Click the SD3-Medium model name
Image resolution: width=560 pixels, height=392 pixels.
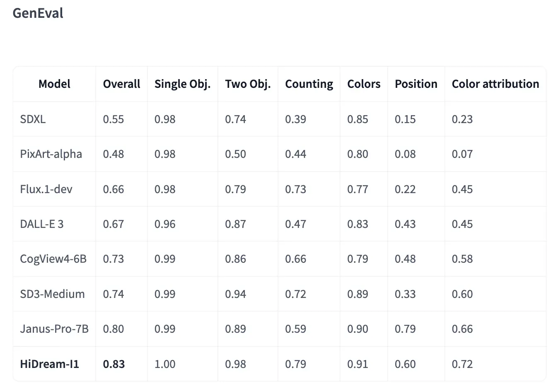coord(52,294)
